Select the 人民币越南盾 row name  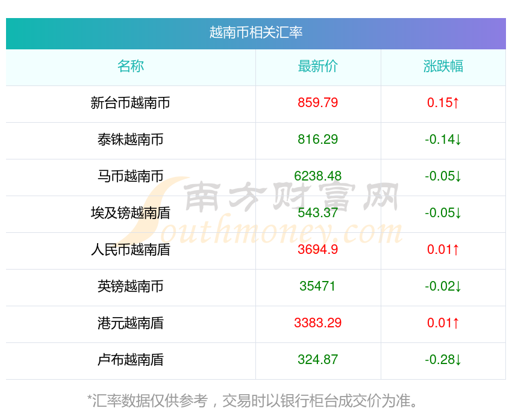pyautogui.click(x=131, y=250)
